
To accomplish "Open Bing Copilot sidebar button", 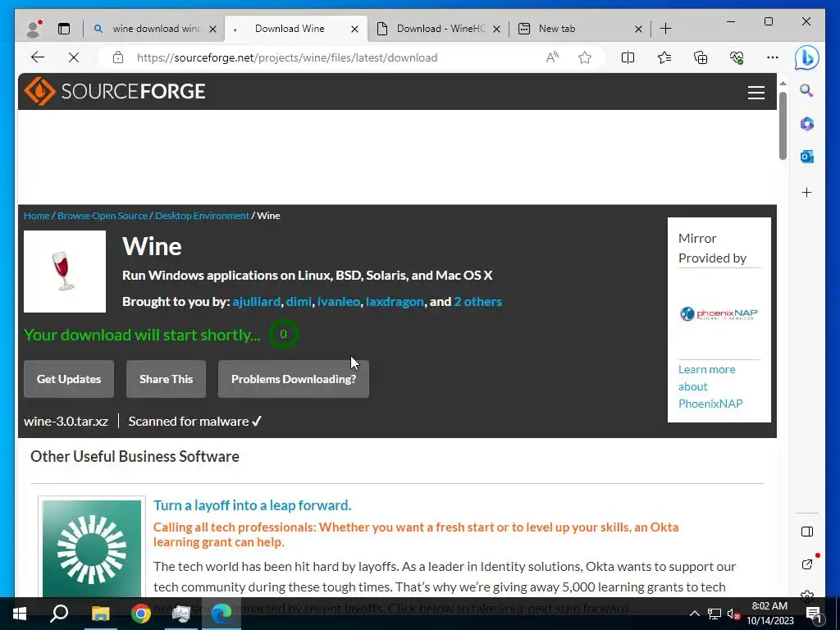I will (807, 57).
